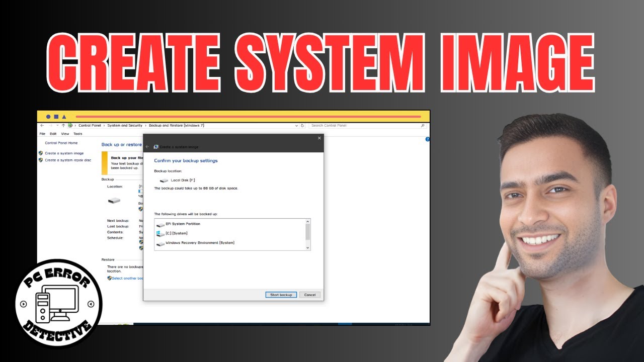Click the Contents label
Screen dimensions: 644x362
115,232
